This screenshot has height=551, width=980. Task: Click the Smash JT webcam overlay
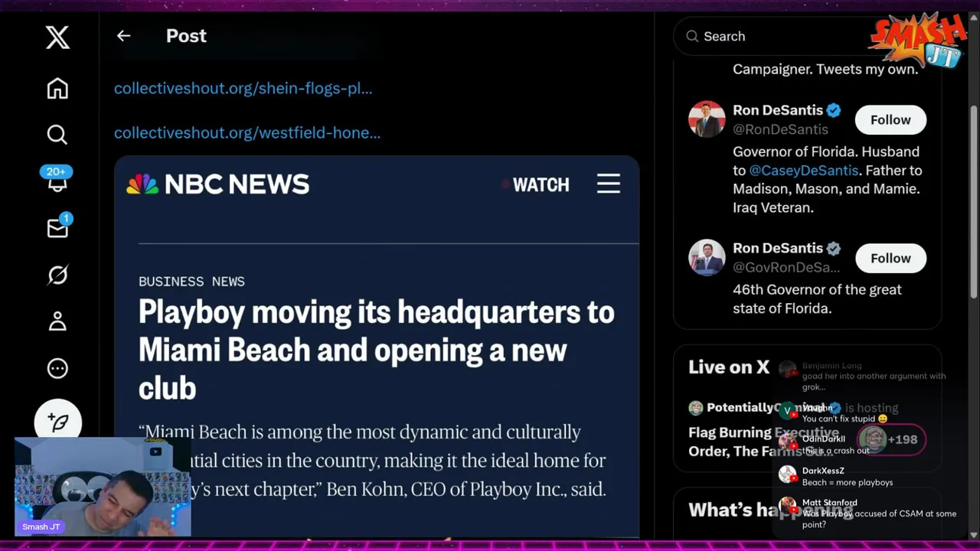[x=103, y=487]
